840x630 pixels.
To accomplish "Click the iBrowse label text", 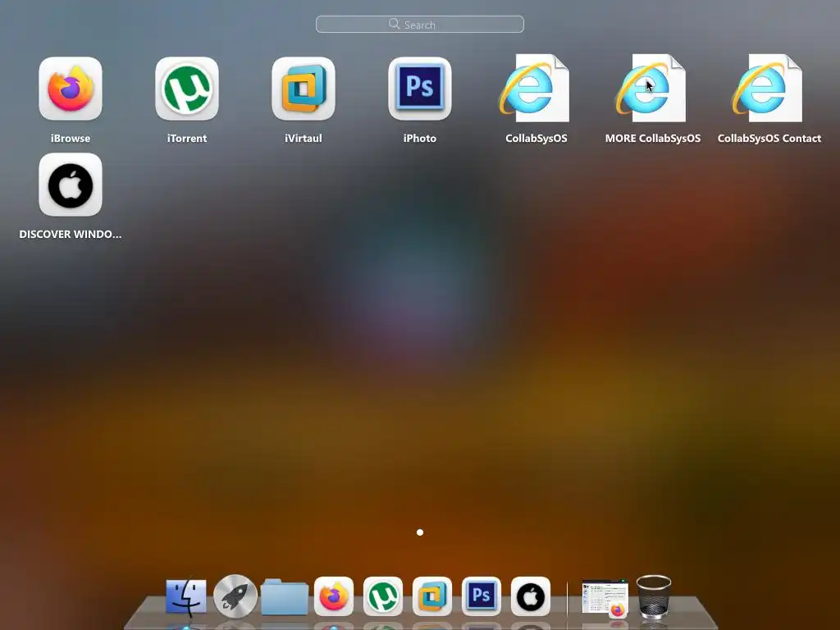I will tap(71, 138).
